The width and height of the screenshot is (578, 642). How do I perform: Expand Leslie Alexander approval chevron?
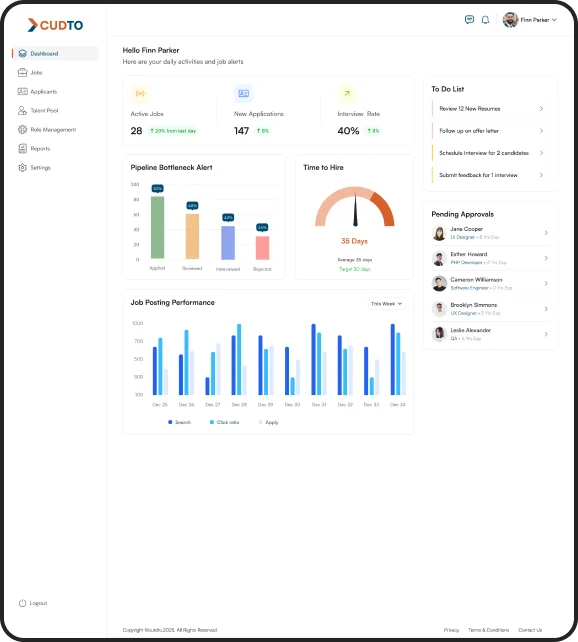[x=546, y=334]
